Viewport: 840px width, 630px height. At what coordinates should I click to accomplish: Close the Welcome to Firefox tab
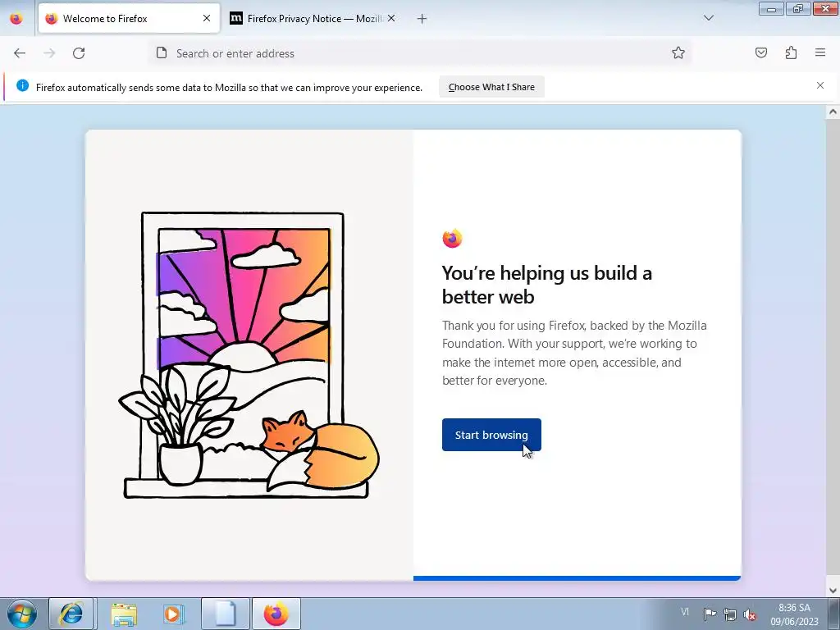206,18
